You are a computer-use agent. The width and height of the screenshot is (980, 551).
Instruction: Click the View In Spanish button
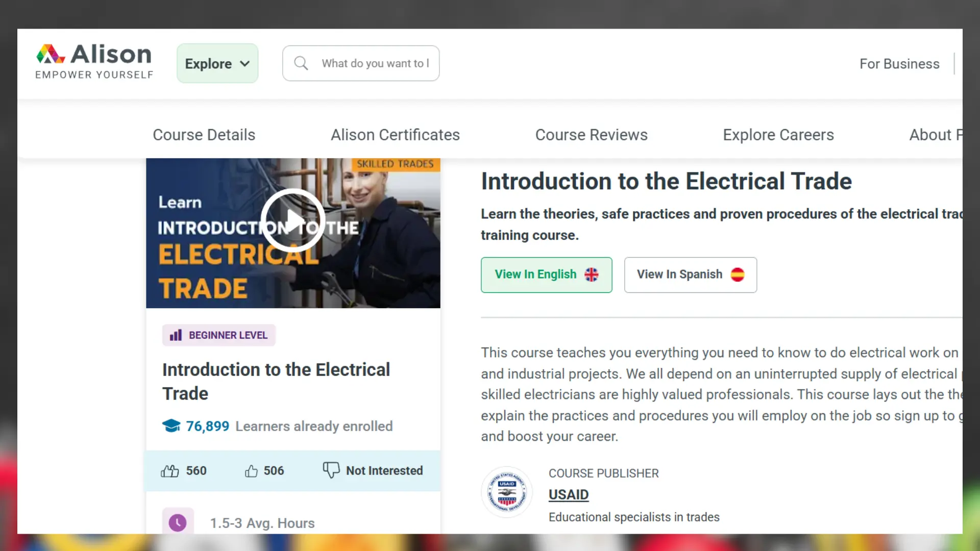(690, 274)
